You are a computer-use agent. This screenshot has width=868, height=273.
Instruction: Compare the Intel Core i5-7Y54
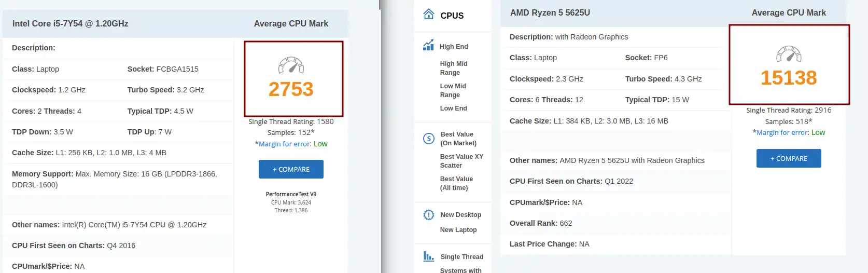291,169
